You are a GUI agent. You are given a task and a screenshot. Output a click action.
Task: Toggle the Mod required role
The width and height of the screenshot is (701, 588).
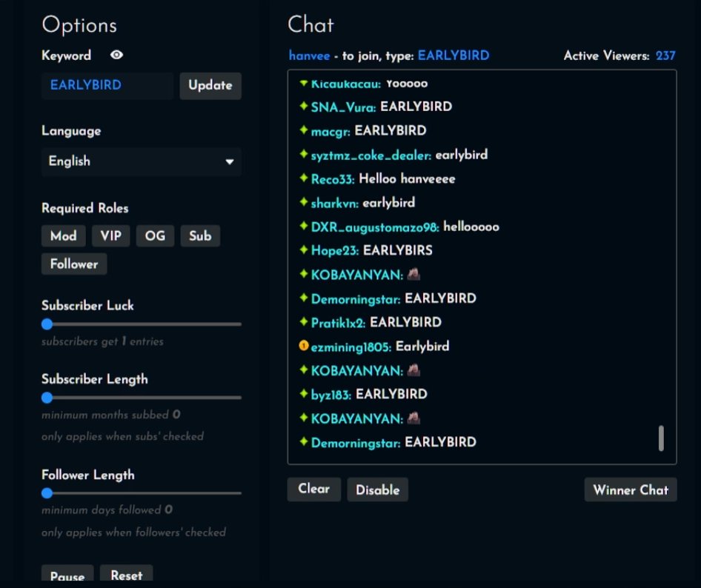tap(64, 236)
